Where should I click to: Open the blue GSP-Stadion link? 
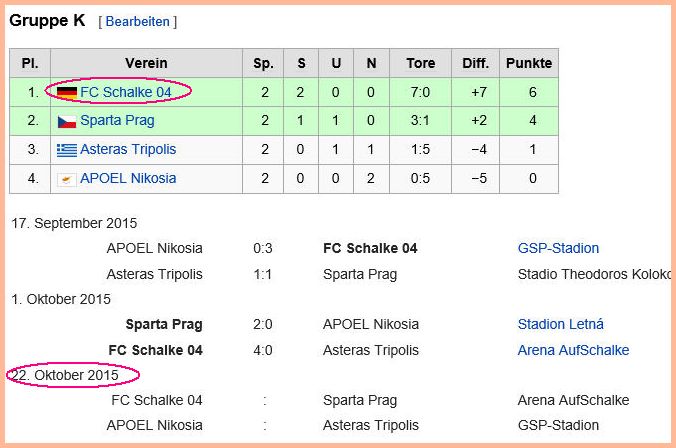[x=558, y=248]
